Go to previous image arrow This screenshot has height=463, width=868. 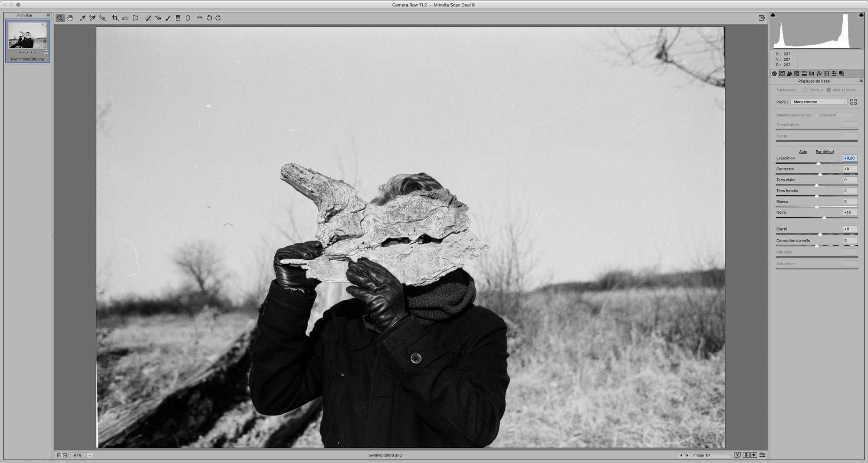(681, 455)
